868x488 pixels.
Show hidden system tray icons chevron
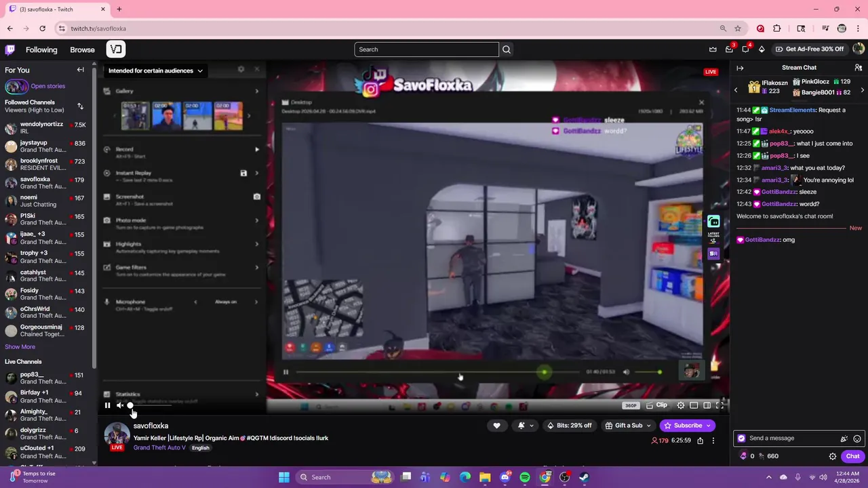click(770, 477)
